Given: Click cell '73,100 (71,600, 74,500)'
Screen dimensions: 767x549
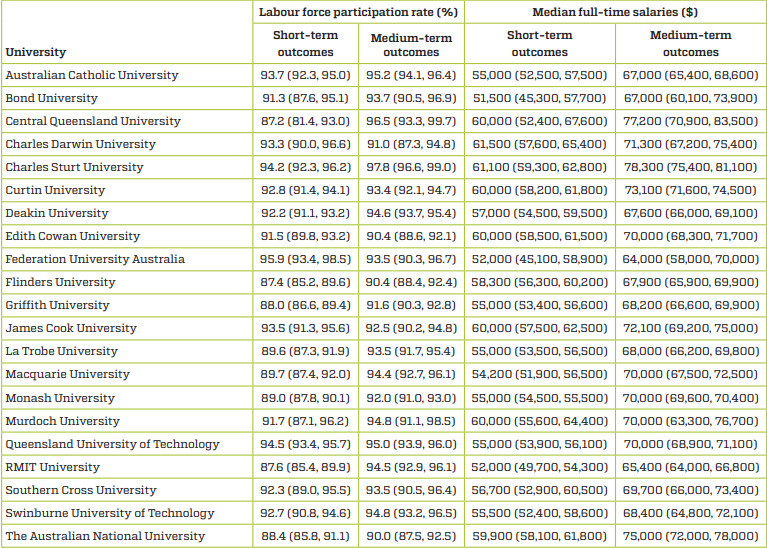Looking at the screenshot, I should click(x=691, y=190).
